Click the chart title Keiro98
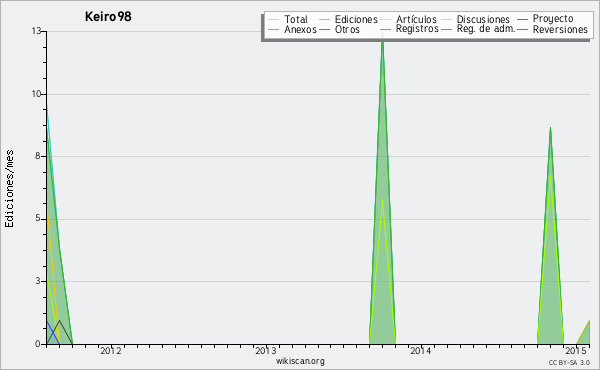Viewport: 600px width, 370px height. [108, 17]
